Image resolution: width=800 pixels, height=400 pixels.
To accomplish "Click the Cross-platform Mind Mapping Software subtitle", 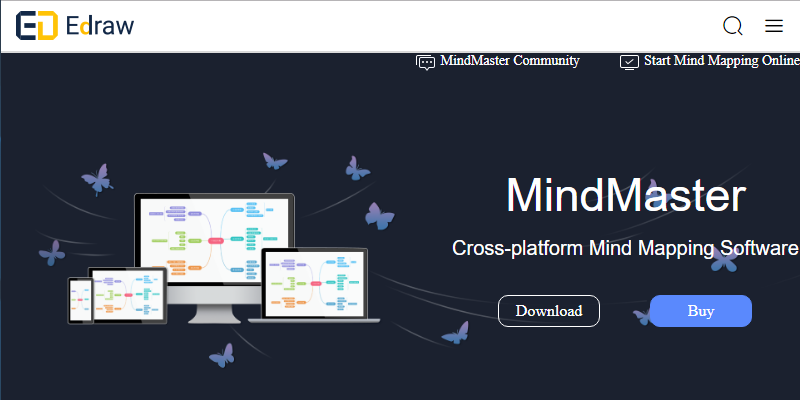I will (625, 248).
